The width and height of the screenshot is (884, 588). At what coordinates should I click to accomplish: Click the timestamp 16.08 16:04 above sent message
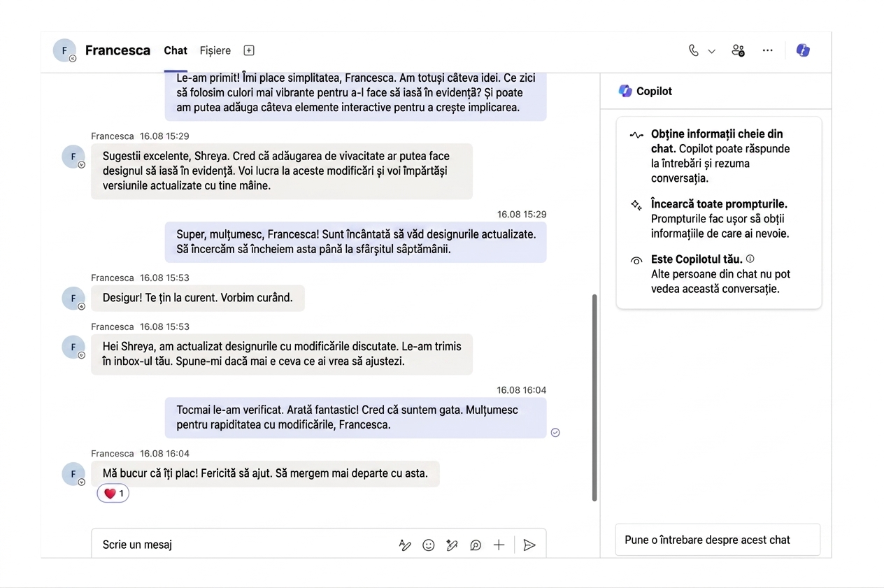coord(522,390)
